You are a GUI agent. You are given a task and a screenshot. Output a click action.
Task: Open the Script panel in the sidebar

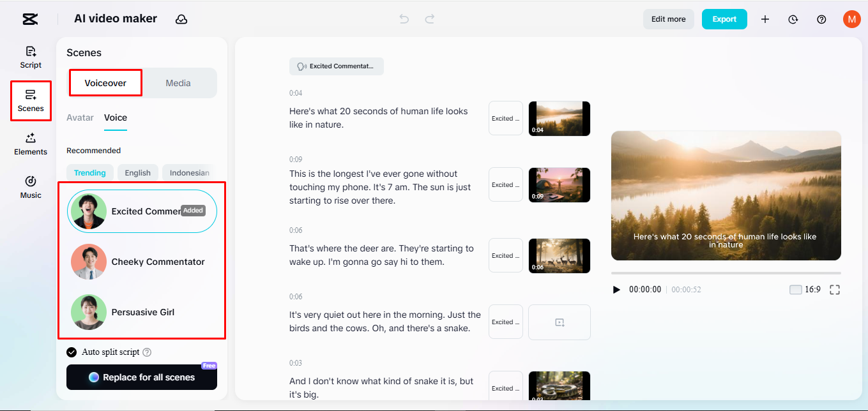[30, 56]
